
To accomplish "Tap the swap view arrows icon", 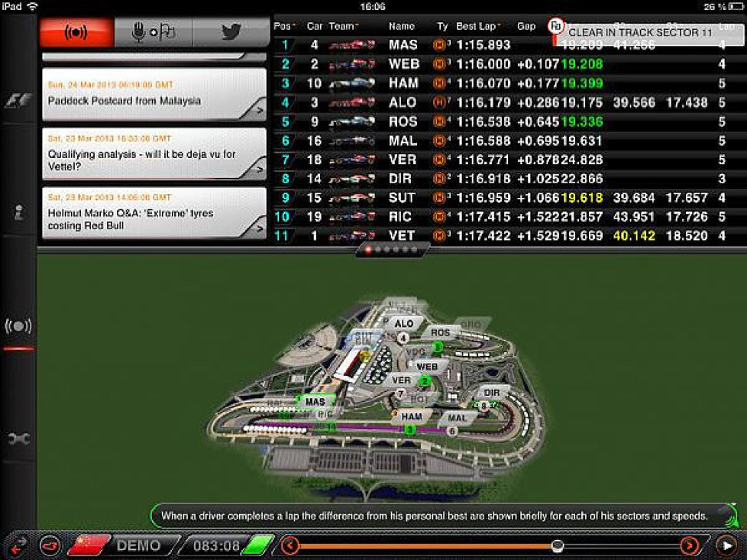I will click(18, 545).
